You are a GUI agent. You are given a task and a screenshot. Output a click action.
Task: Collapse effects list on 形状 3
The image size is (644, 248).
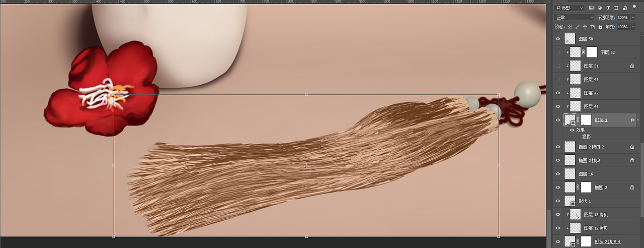pyautogui.click(x=639, y=120)
